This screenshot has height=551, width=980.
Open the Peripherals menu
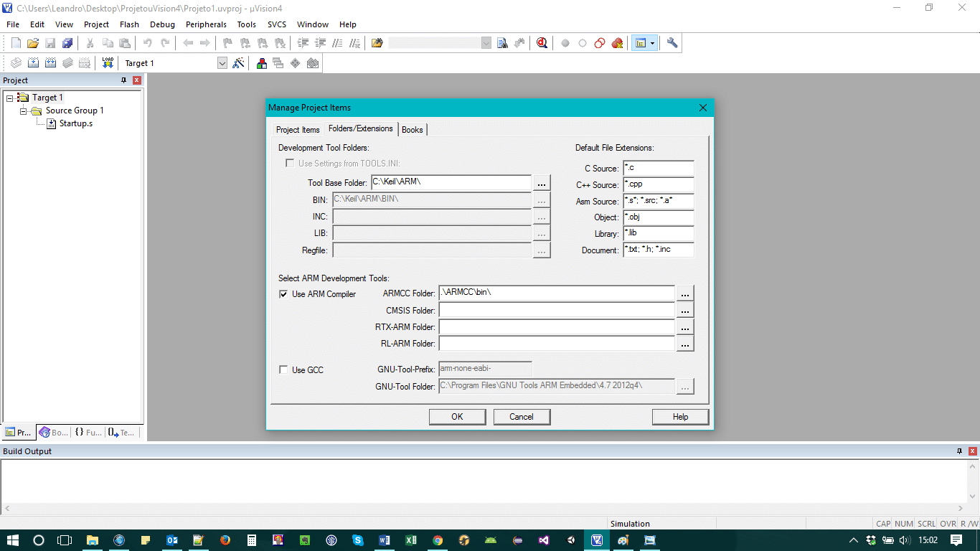point(206,24)
